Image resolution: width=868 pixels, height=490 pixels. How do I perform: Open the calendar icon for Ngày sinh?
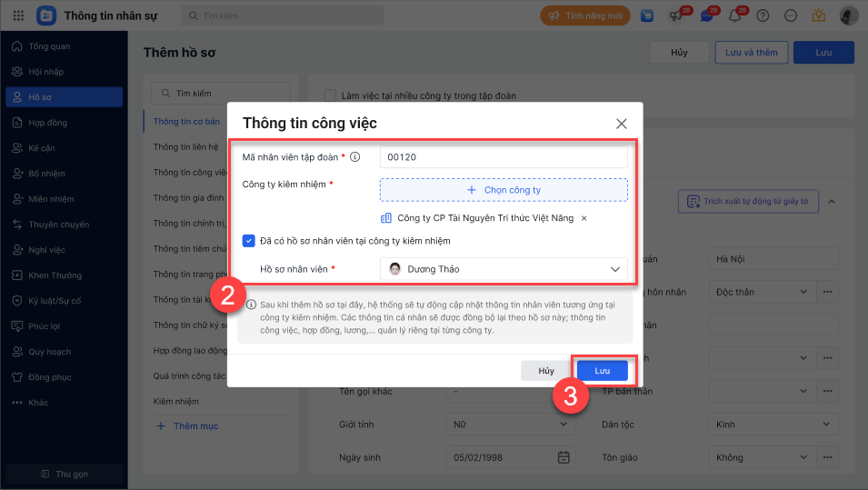564,457
